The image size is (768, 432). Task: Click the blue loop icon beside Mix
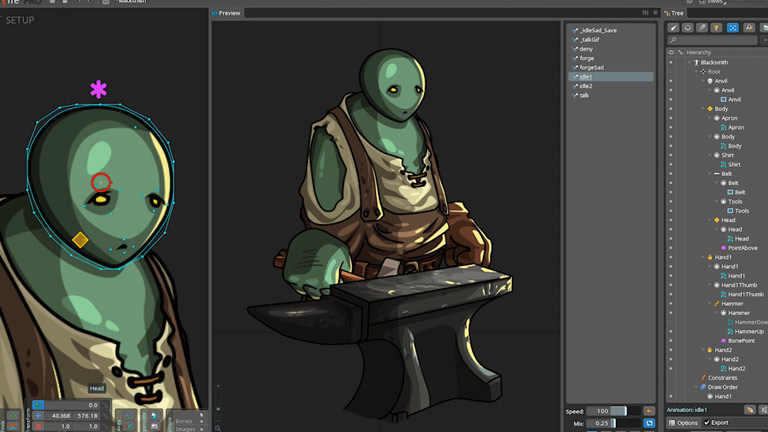(x=649, y=423)
